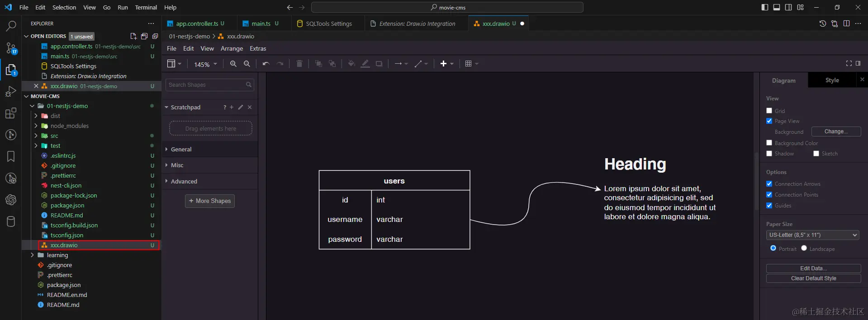Viewport: 868px width, 320px height.
Task: Add to the Scratchpad with the plus icon
Action: coord(232,107)
